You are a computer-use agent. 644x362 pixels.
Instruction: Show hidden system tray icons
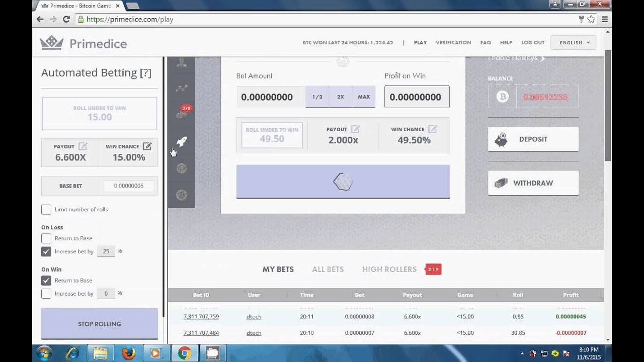point(522,353)
